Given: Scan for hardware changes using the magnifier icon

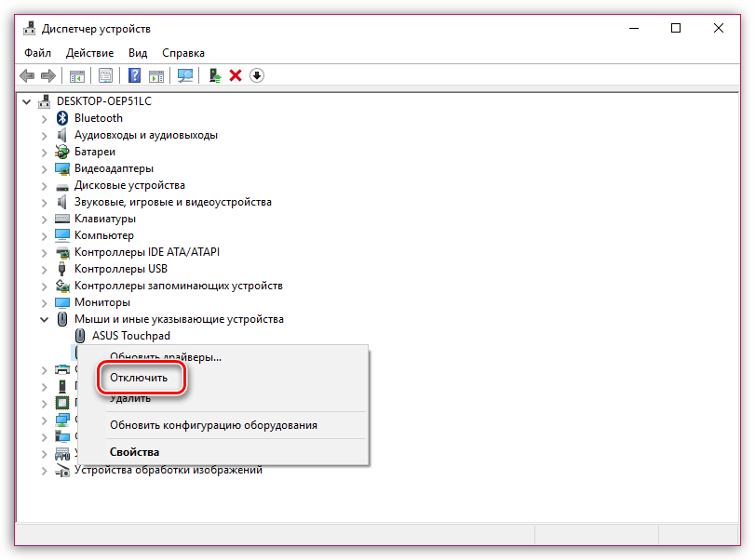Looking at the screenshot, I should point(185,75).
